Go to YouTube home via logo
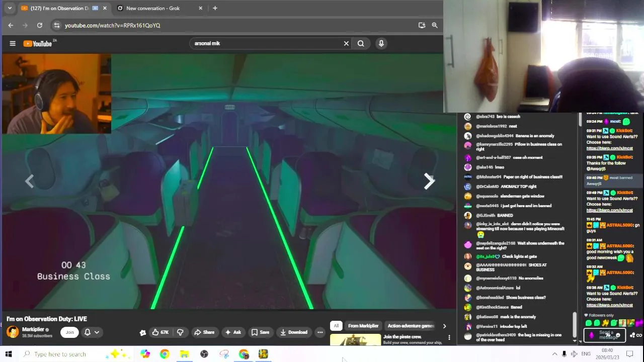Image resolution: width=644 pixels, height=362 pixels. pos(38,43)
